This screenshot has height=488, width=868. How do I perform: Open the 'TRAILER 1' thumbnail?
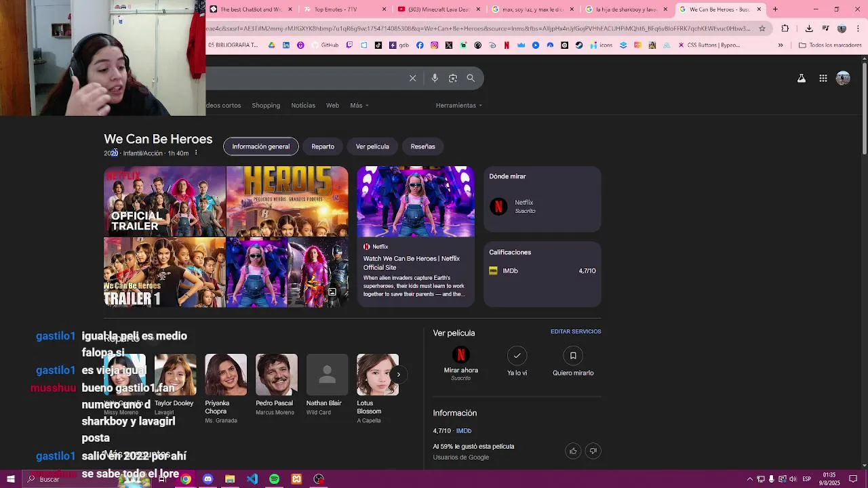[x=165, y=272]
